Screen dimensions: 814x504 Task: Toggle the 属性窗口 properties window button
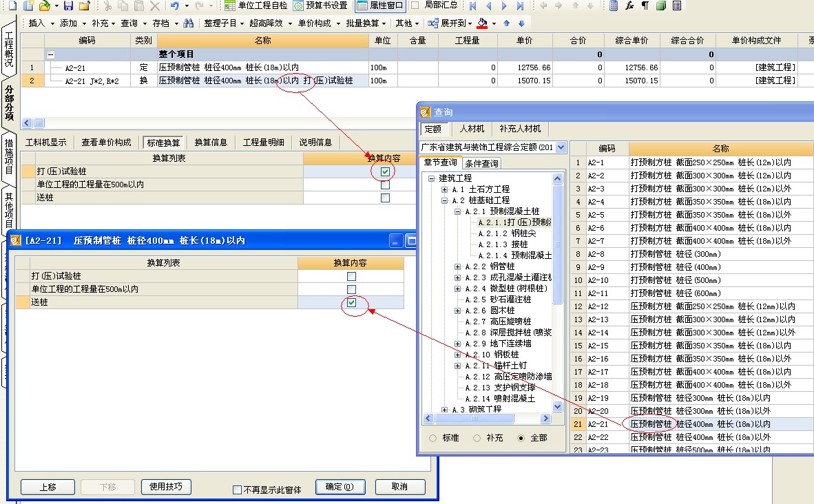click(x=380, y=6)
